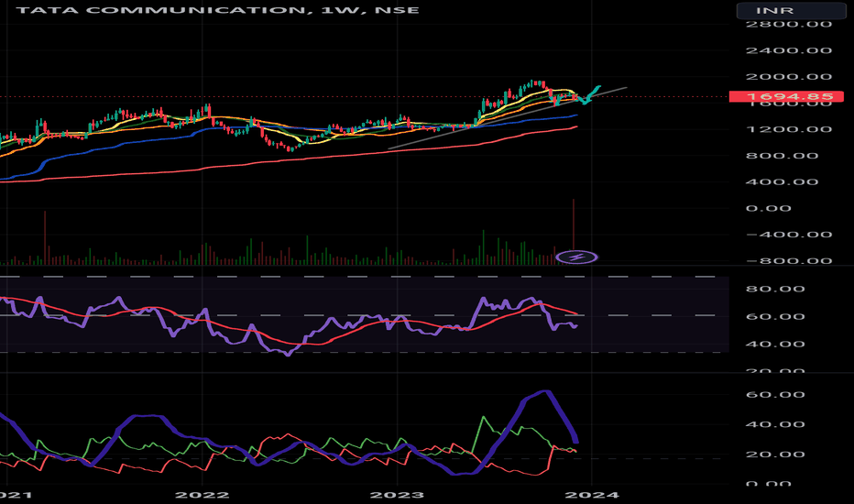This screenshot has height=504, width=854.
Task: Click the 2400.00 price scale label
Action: click(x=789, y=50)
